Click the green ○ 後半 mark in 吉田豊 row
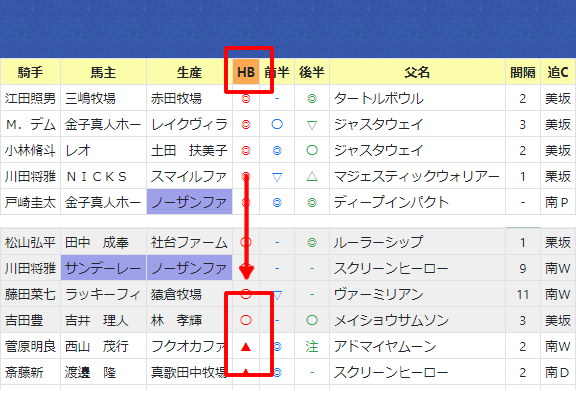This screenshot has width=576, height=394. (x=312, y=320)
